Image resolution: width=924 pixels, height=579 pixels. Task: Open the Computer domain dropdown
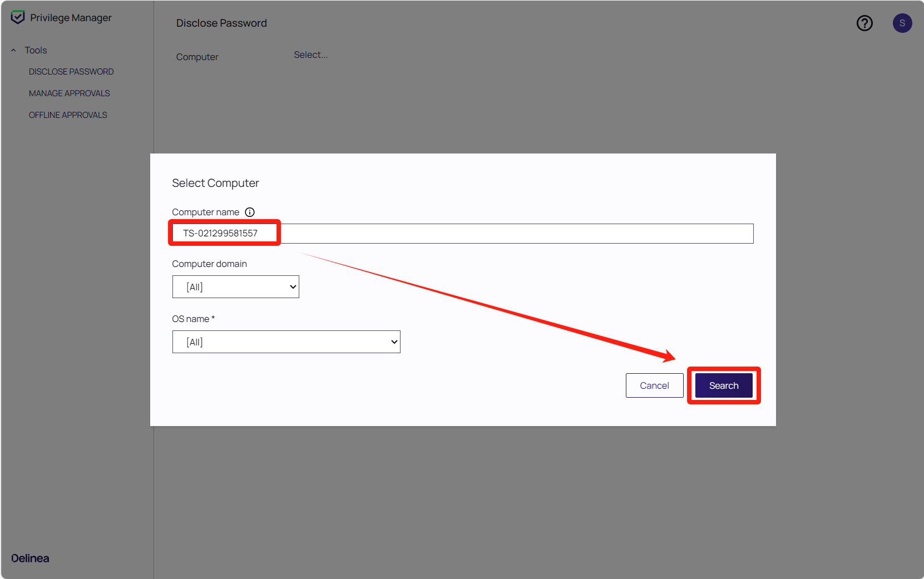235,287
